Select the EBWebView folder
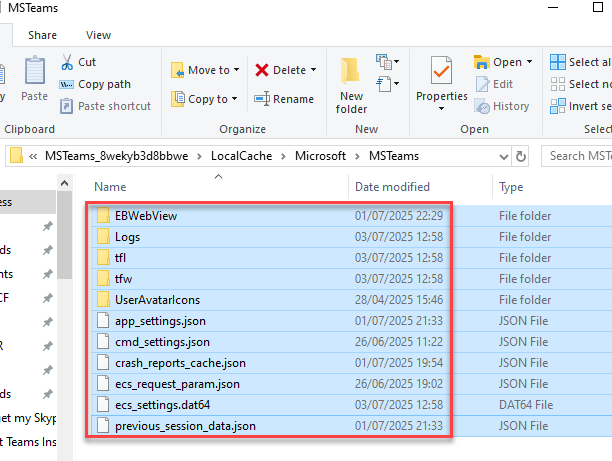The image size is (612, 461). pos(146,216)
